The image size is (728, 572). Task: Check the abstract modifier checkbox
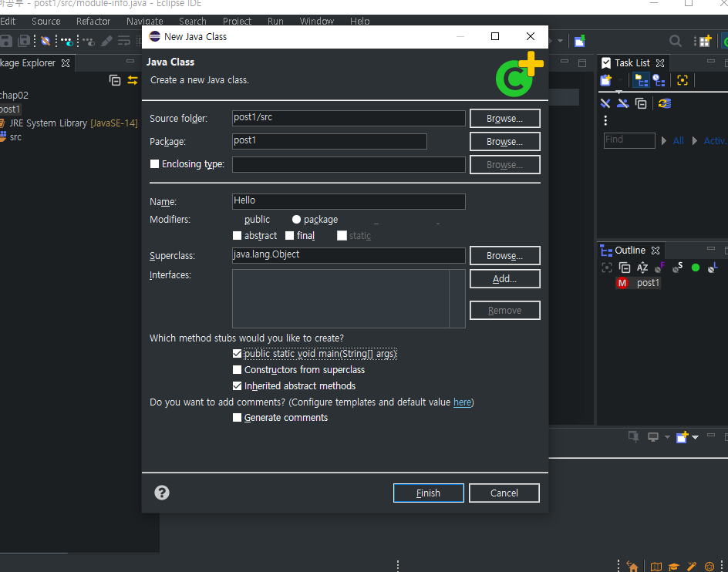point(238,235)
